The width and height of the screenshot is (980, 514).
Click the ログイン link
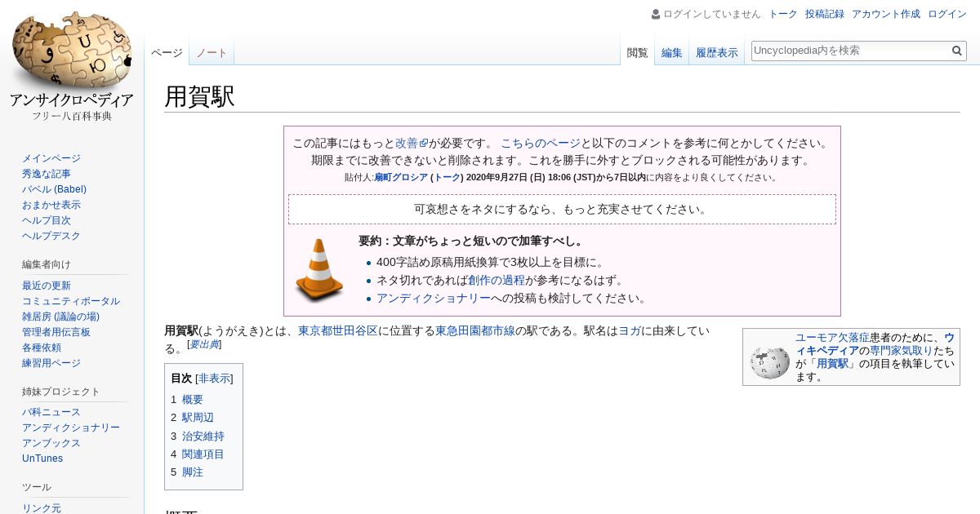[947, 14]
